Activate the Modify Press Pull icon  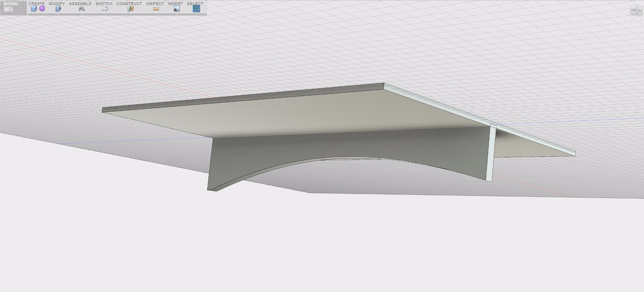[x=58, y=9]
